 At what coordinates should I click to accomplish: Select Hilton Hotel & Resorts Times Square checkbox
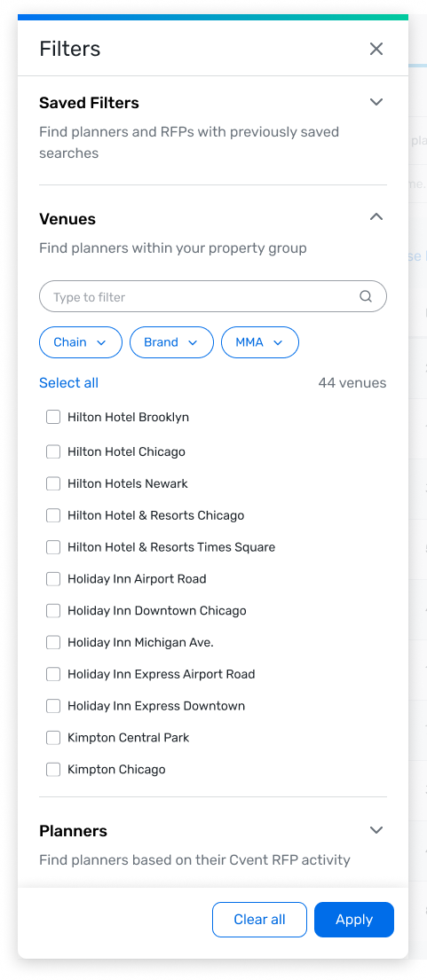(x=53, y=547)
